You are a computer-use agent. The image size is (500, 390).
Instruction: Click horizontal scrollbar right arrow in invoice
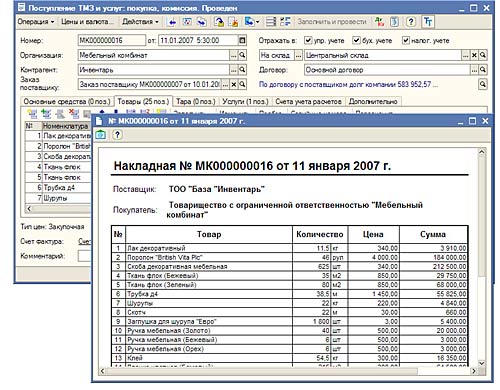coord(474,371)
